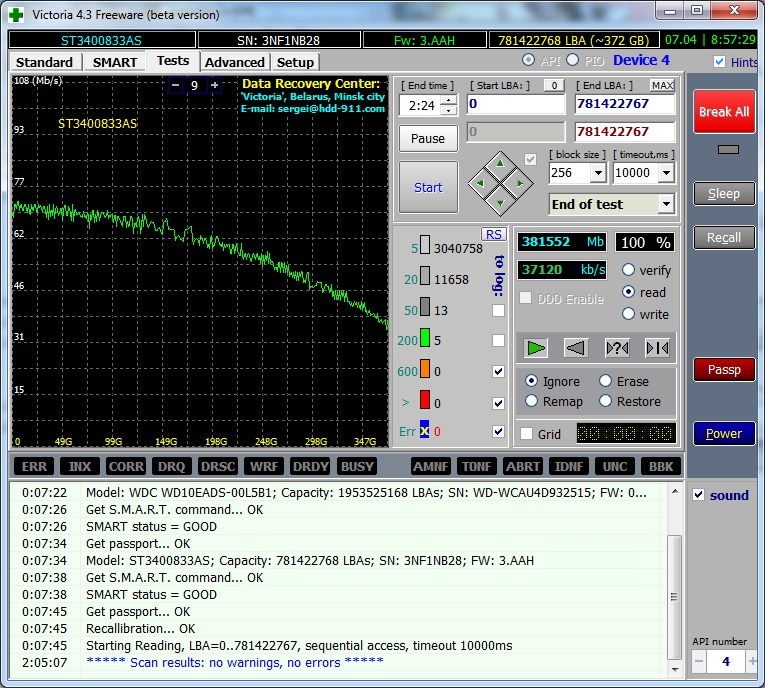Click the RS reset counters button
This screenshot has width=765, height=688.
[494, 234]
